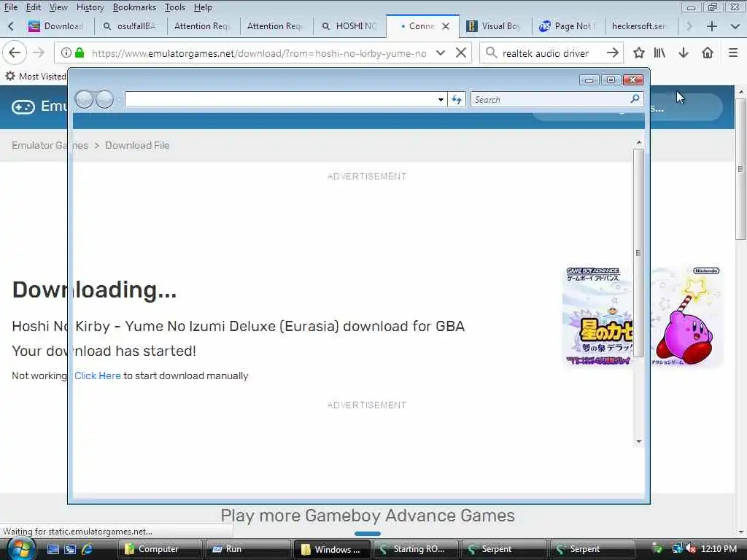This screenshot has width=747, height=560.
Task: Open the Tools menu
Action: (x=175, y=7)
